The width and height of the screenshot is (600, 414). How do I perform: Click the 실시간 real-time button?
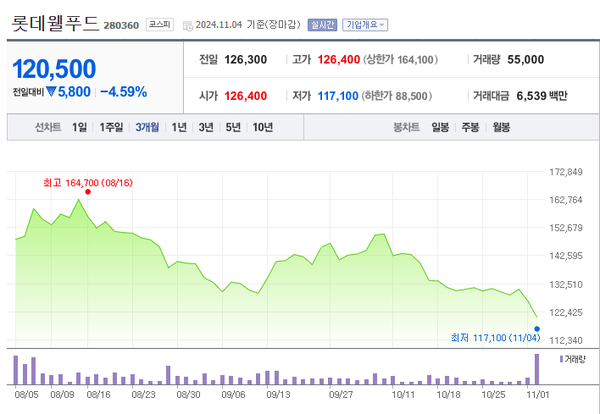coord(322,25)
